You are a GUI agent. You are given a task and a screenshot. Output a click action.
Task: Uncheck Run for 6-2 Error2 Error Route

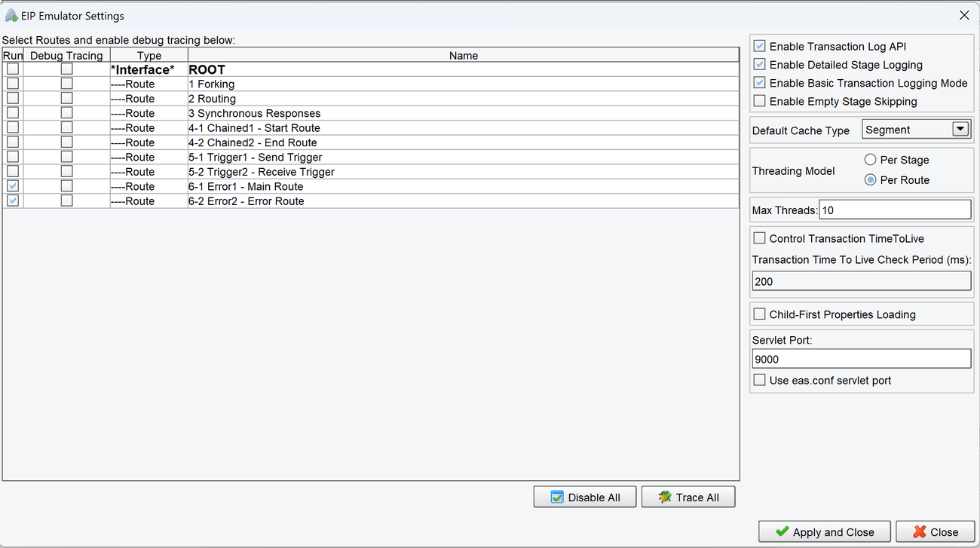click(x=13, y=201)
